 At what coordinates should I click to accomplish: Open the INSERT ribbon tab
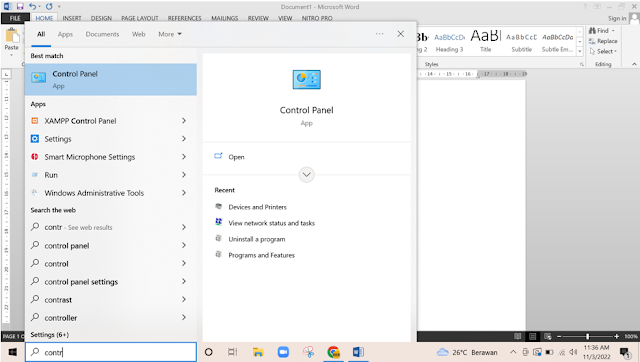(72, 18)
